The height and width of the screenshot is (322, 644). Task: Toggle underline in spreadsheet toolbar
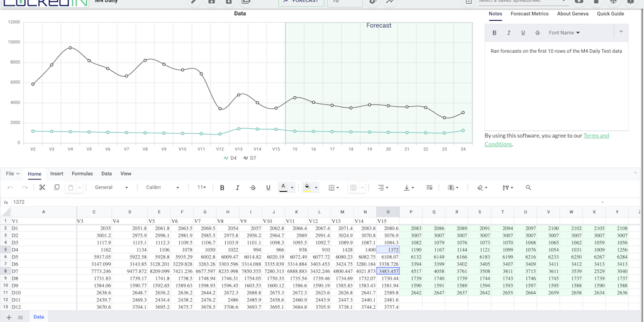[269, 187]
